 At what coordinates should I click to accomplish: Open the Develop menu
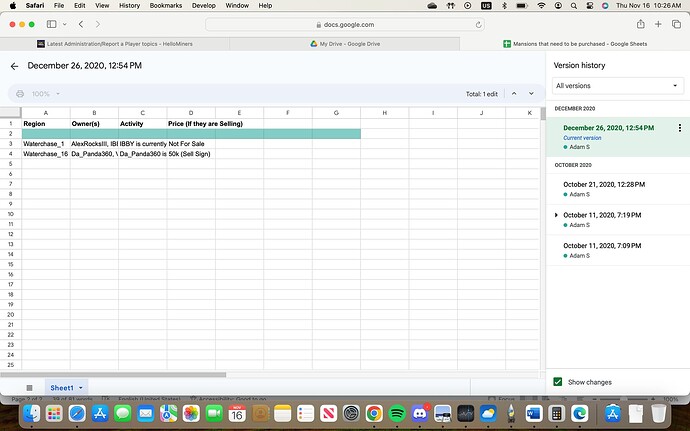(x=204, y=6)
